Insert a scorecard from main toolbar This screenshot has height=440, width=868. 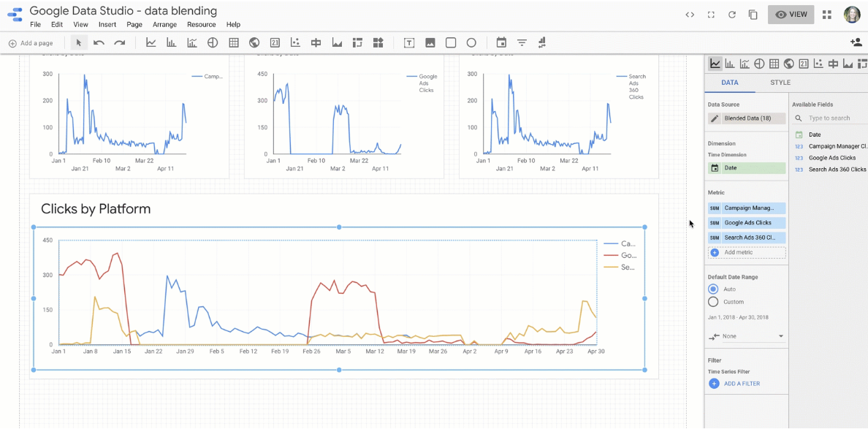[x=275, y=42]
